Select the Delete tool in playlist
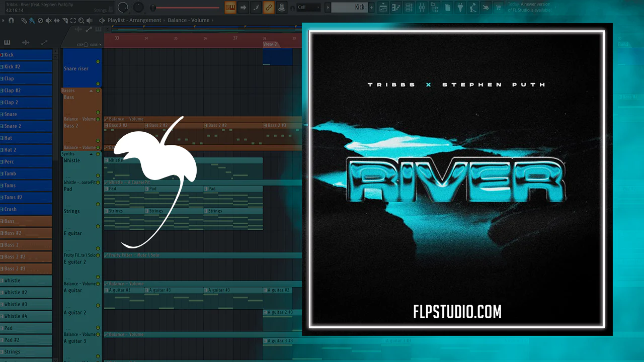This screenshot has width=644, height=362. coord(40,21)
